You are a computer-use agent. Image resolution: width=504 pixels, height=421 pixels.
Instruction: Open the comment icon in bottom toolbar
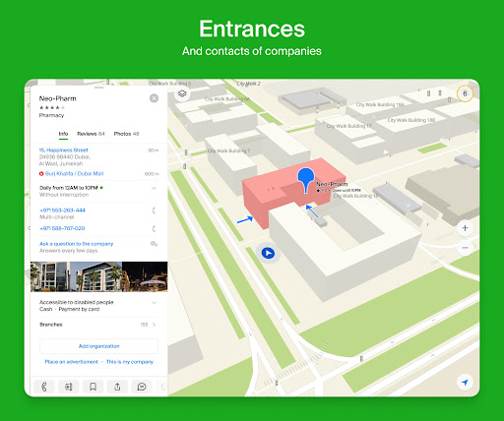click(142, 387)
